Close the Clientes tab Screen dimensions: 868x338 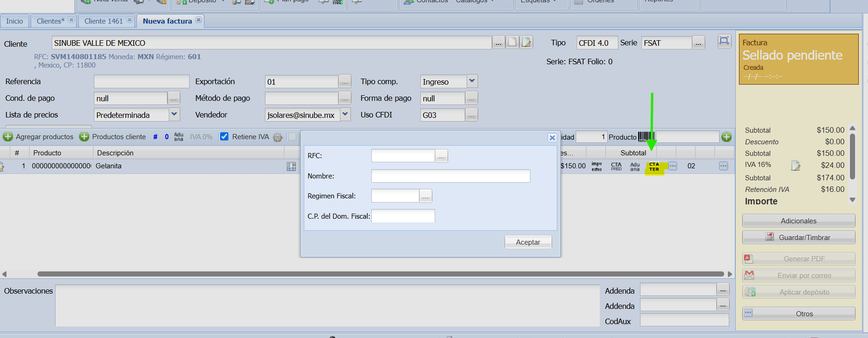(71, 20)
